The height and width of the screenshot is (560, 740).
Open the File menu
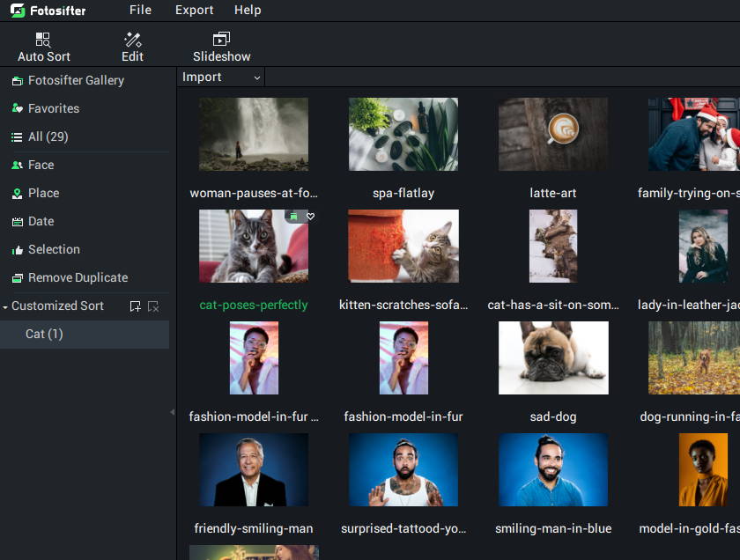[x=140, y=10]
